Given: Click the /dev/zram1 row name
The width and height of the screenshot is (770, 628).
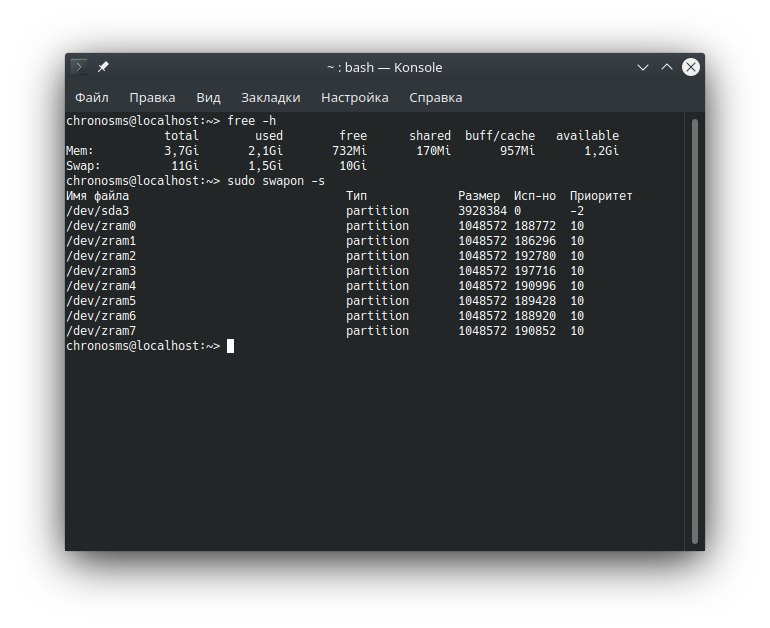Looking at the screenshot, I should [101, 241].
